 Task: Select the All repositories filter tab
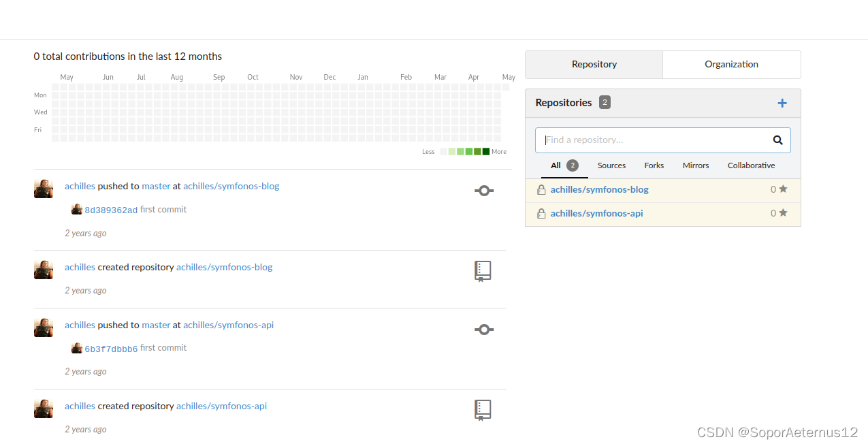click(564, 165)
